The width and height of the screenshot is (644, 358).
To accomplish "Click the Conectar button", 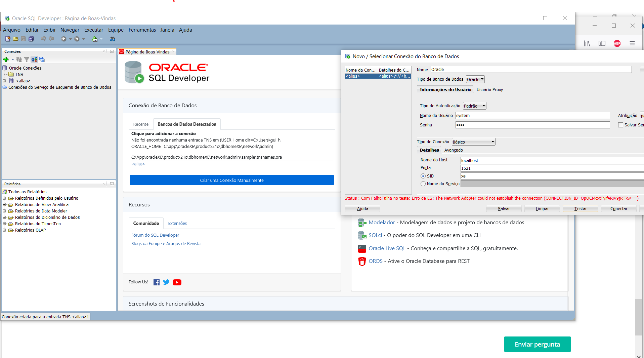I will click(x=618, y=209).
